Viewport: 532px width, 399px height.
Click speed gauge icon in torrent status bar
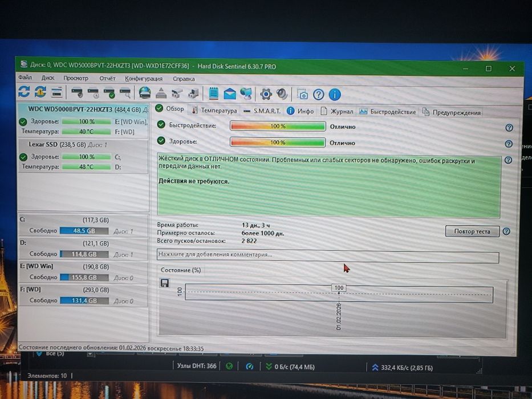tap(249, 367)
